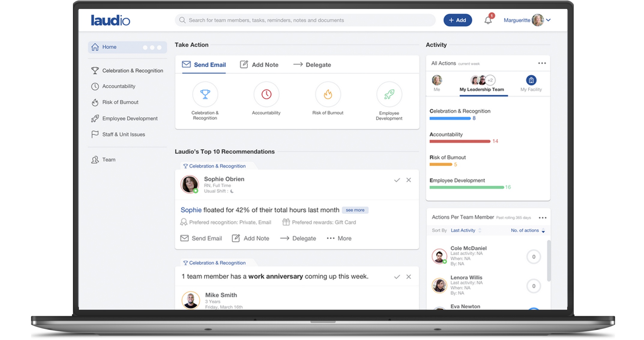Viewport: 644px width, 340px height.
Task: Select the Delegate tab in Take Action
Action: [x=312, y=64]
